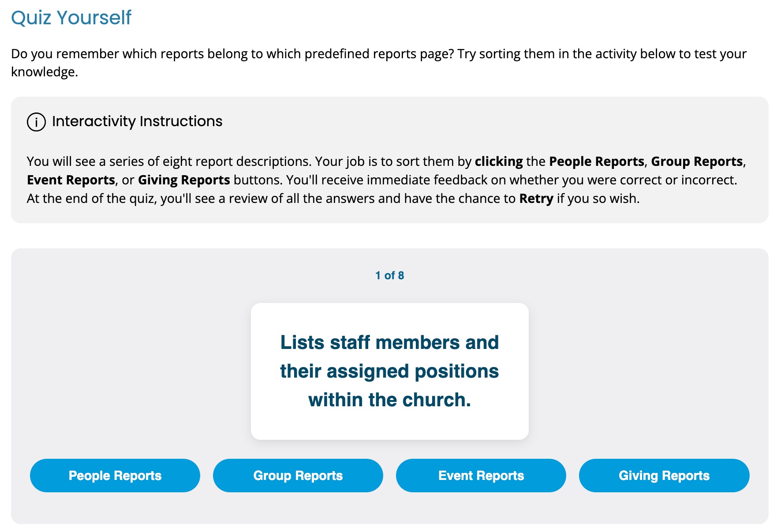Click the 'Quiz Yourself' heading
The image size is (777, 532).
click(71, 18)
